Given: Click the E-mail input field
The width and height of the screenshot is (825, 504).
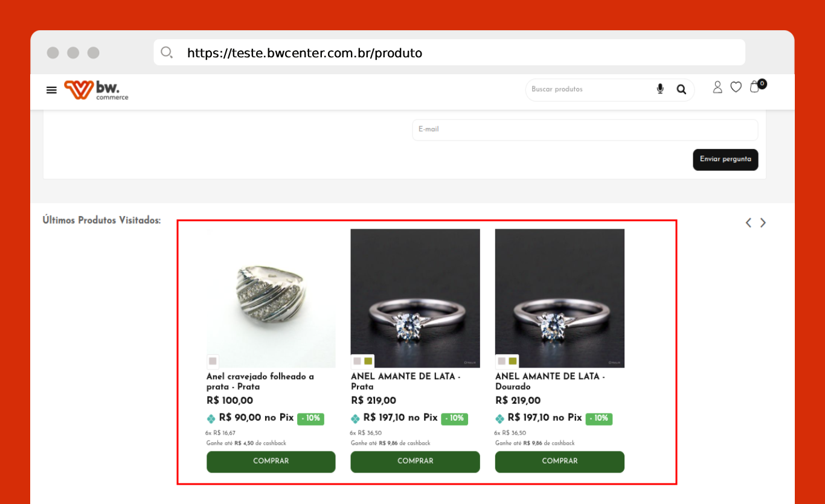Looking at the screenshot, I should (585, 130).
